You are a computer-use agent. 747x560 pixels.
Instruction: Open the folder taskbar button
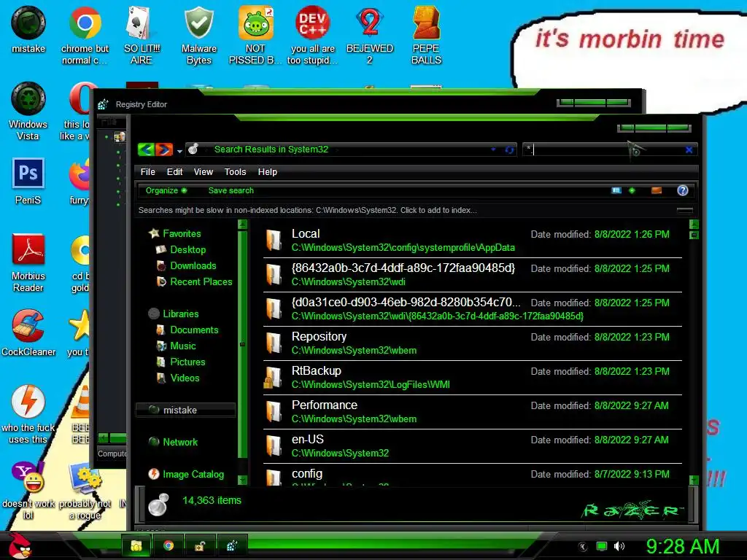point(136,545)
